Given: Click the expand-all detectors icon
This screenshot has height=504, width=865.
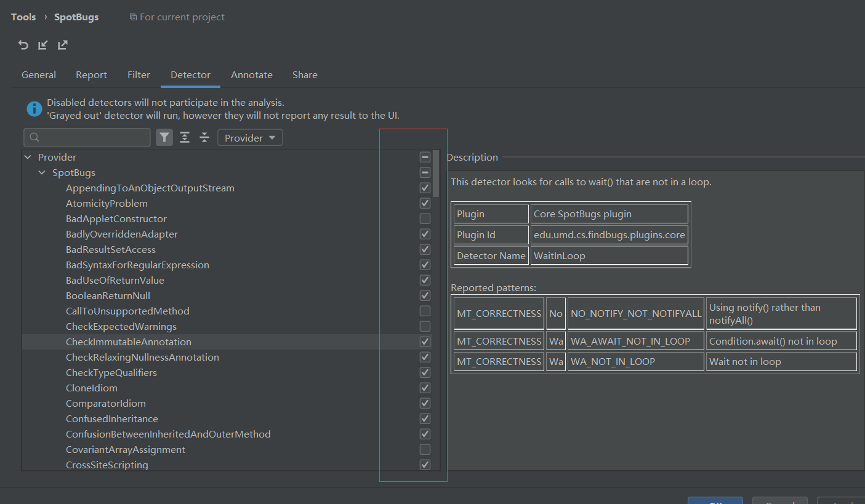Looking at the screenshot, I should 184,137.
